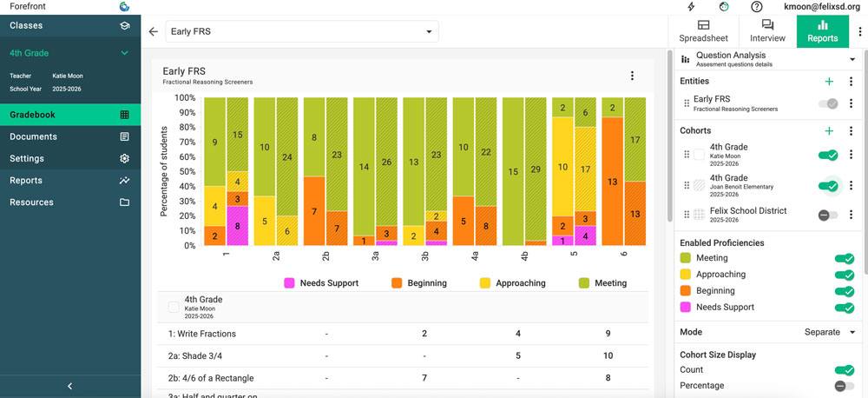Click the lightning bolt icon in top bar
This screenshot has height=398, width=868.
coord(691,7)
